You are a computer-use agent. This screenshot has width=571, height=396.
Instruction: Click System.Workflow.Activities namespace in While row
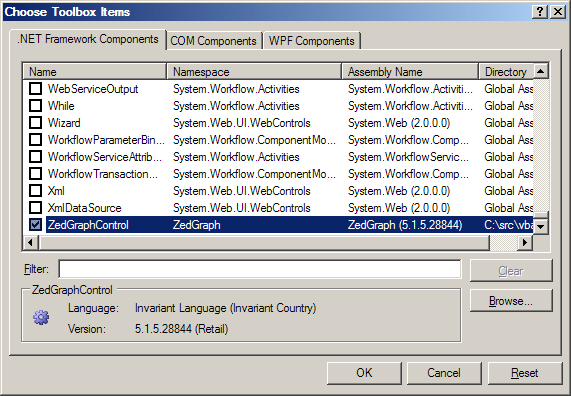[236, 106]
